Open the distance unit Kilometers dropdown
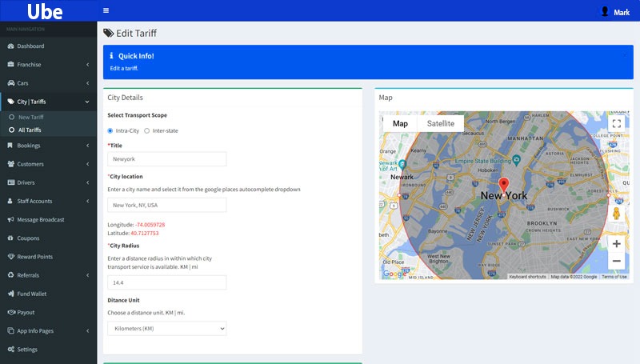Viewport: 640px width, 364px height. [167, 328]
